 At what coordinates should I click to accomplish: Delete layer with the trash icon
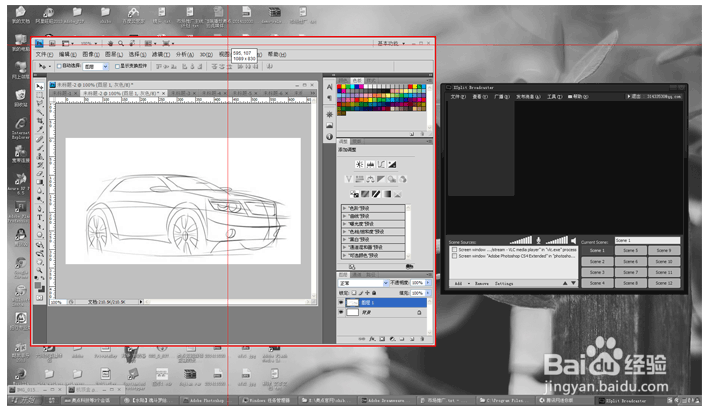(422, 339)
